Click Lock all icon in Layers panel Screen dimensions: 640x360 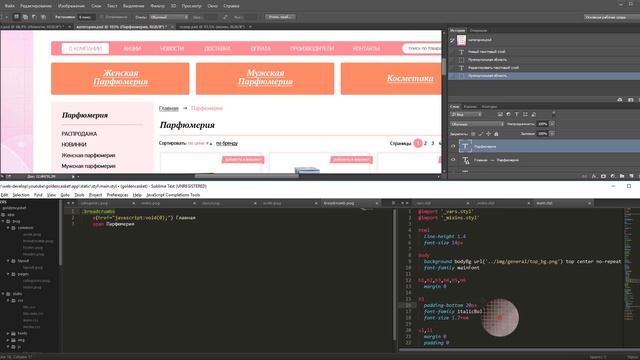click(496, 133)
